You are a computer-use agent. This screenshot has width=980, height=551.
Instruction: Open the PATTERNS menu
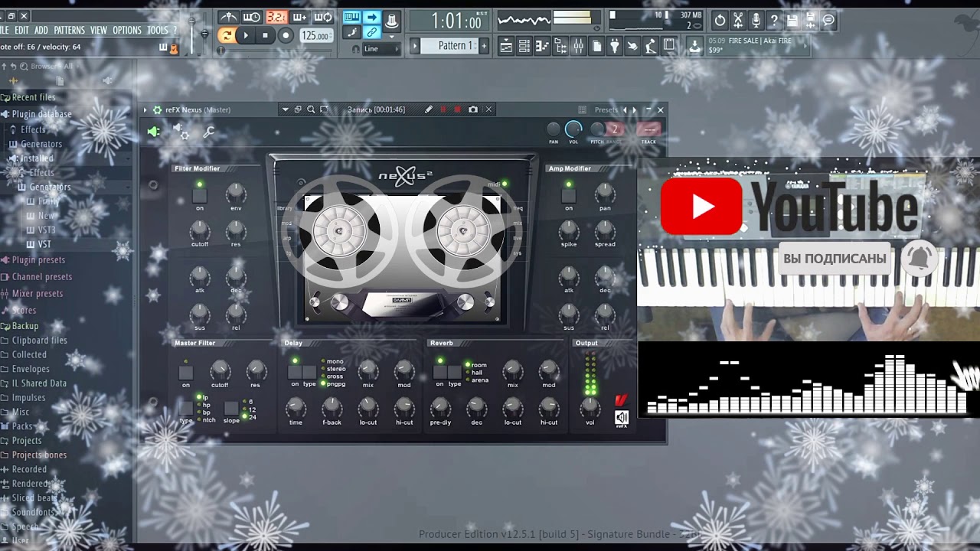[x=69, y=31]
